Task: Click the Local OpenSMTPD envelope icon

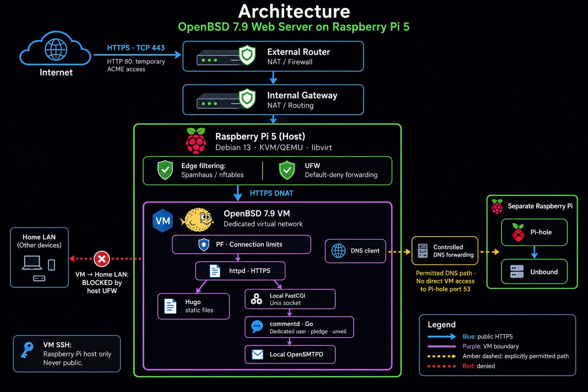Action: pyautogui.click(x=257, y=354)
